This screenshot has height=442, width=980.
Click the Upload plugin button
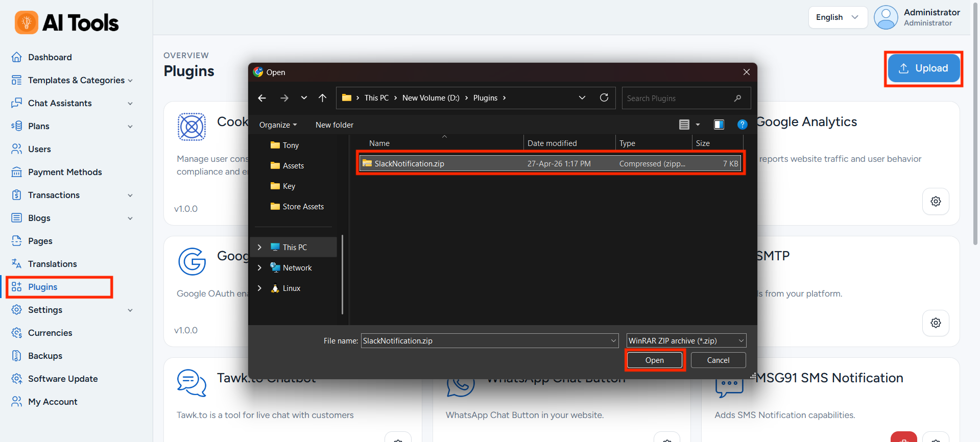pos(923,68)
